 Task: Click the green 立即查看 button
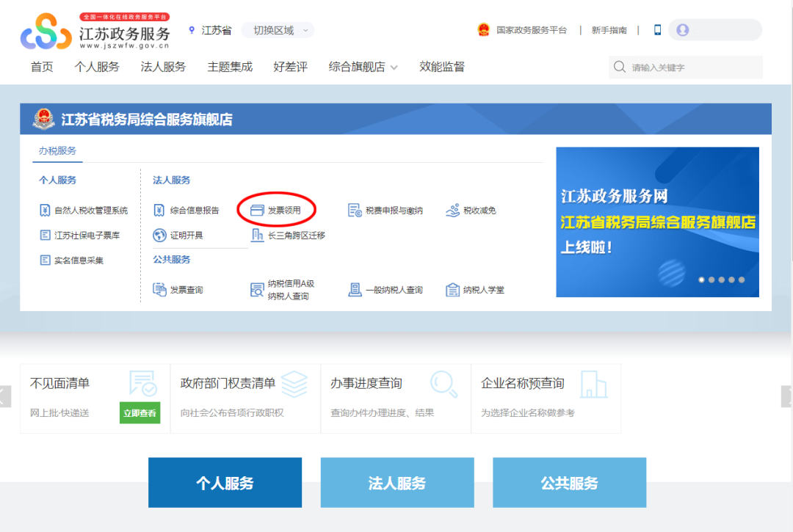[x=140, y=413]
